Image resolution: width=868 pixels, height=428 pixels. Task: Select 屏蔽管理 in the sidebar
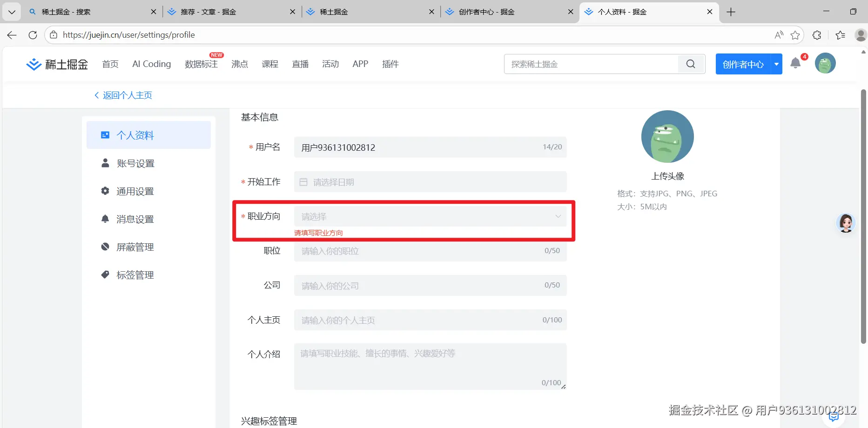135,247
